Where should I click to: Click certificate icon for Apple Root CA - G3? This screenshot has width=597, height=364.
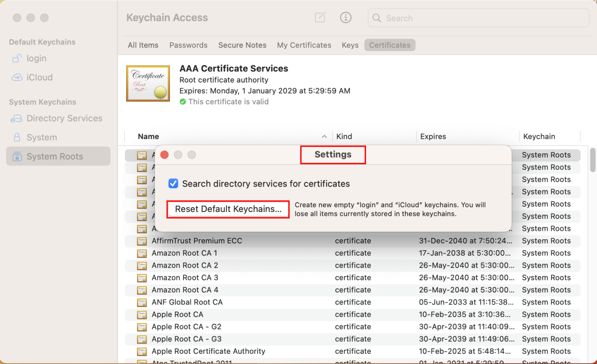pos(142,339)
